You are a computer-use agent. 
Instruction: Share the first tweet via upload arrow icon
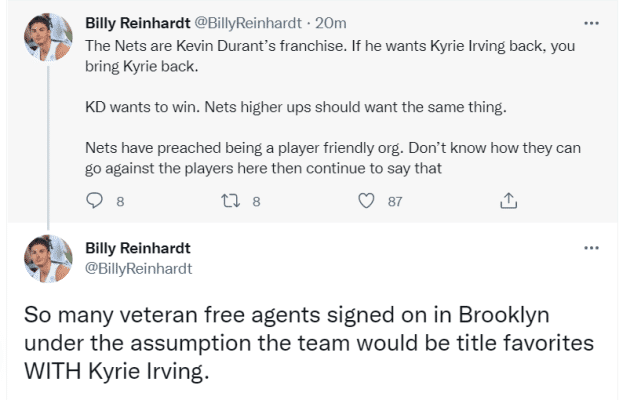506,201
